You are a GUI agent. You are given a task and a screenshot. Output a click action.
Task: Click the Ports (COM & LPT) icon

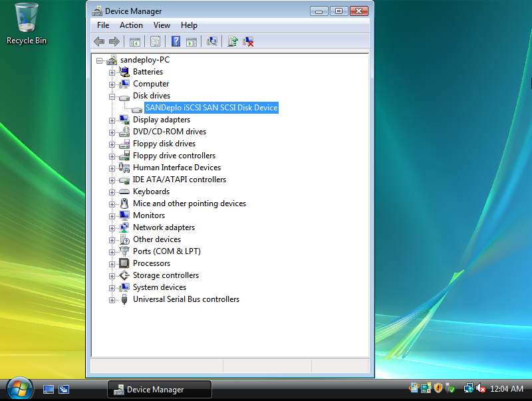pyautogui.click(x=124, y=251)
